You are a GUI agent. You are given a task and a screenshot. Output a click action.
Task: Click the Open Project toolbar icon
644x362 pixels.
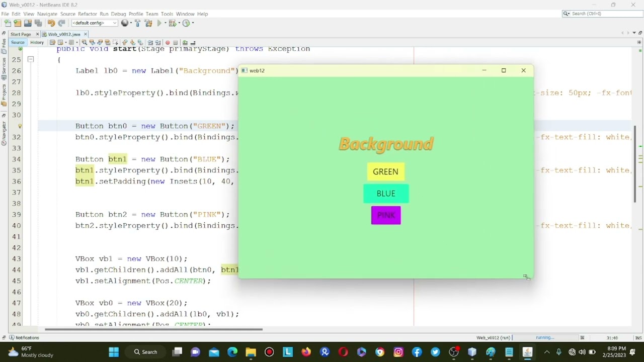tap(28, 23)
